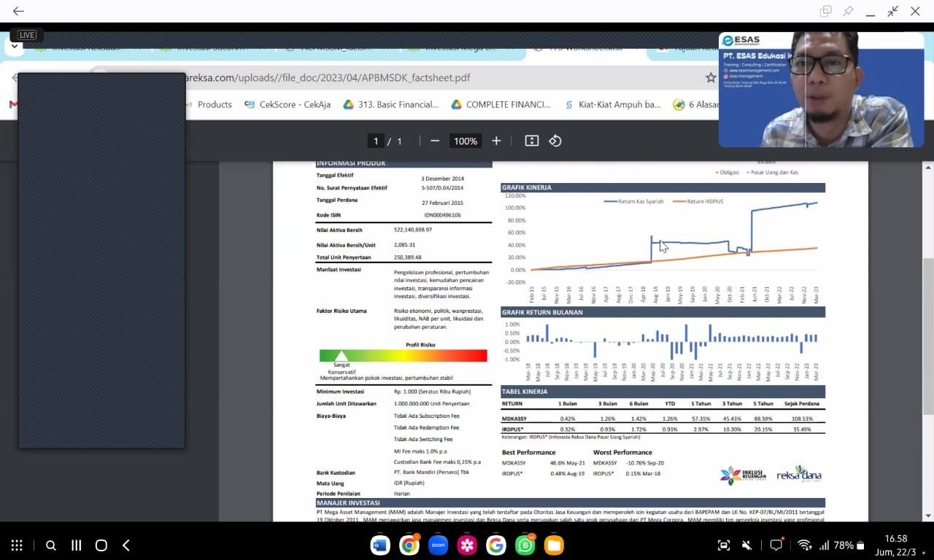
Task: Click the TABEL KINERJA heading
Action: tap(525, 392)
